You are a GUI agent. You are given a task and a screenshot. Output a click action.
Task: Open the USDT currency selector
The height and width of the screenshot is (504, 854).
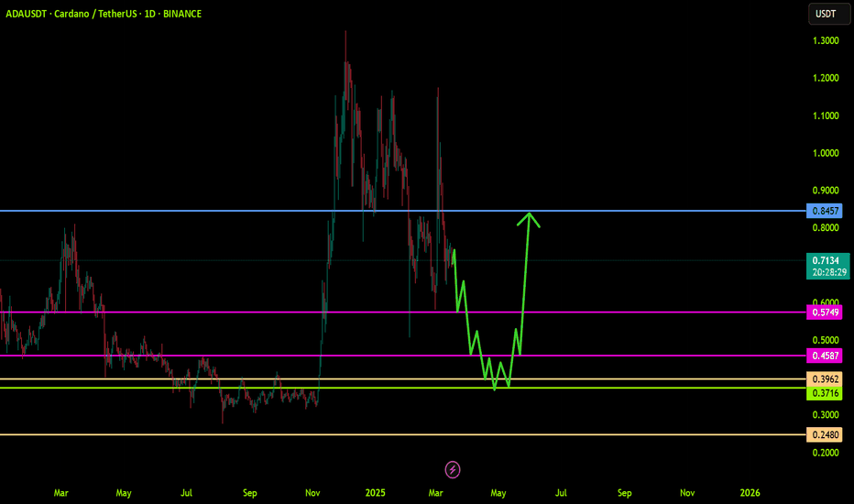click(828, 14)
